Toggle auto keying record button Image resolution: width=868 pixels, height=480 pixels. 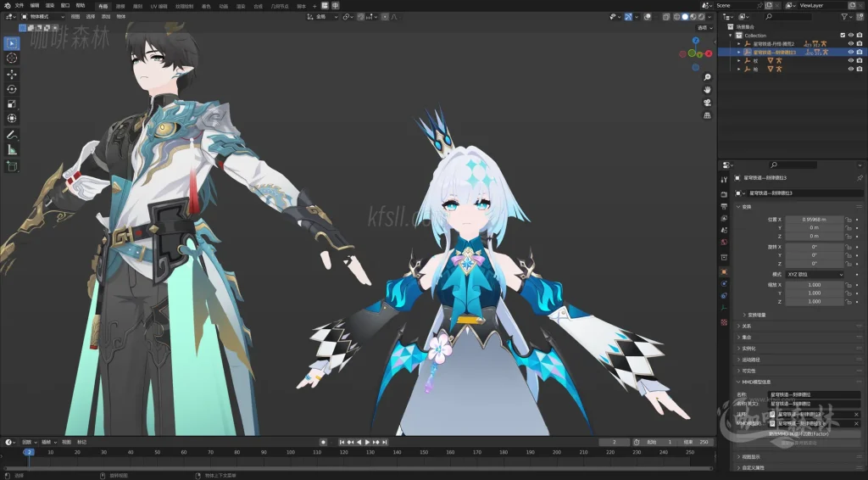(323, 443)
